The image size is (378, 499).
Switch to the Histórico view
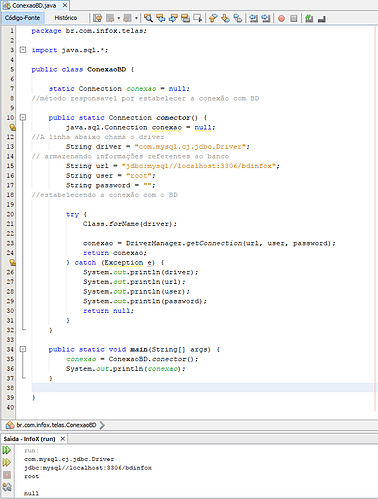66,18
